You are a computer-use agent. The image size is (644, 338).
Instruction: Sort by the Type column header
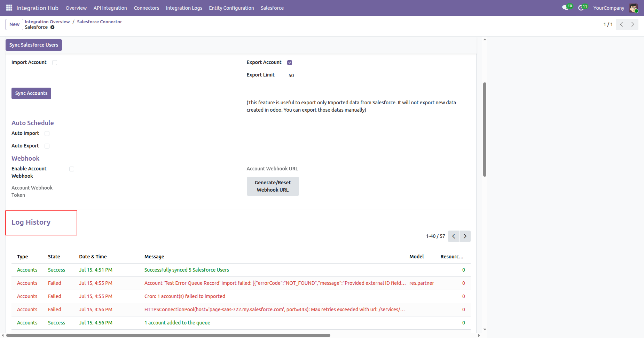(x=22, y=257)
